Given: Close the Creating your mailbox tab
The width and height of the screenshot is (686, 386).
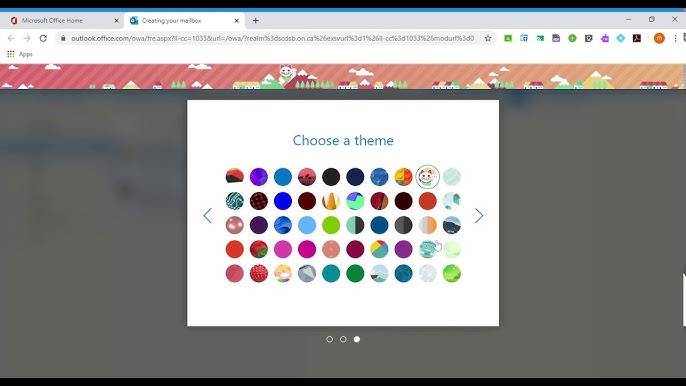Looking at the screenshot, I should (237, 21).
